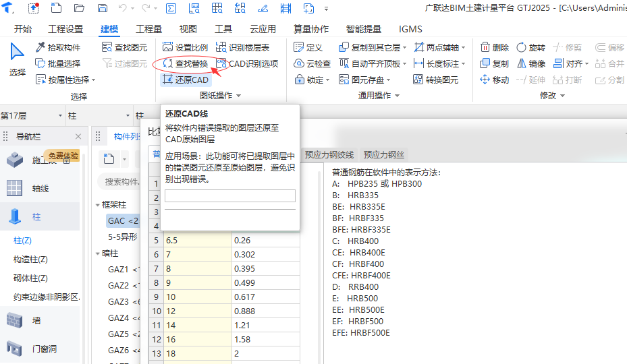Viewport: 627px width, 364px height.
Task: Open a project with the folder icon
Action: [x=79, y=8]
